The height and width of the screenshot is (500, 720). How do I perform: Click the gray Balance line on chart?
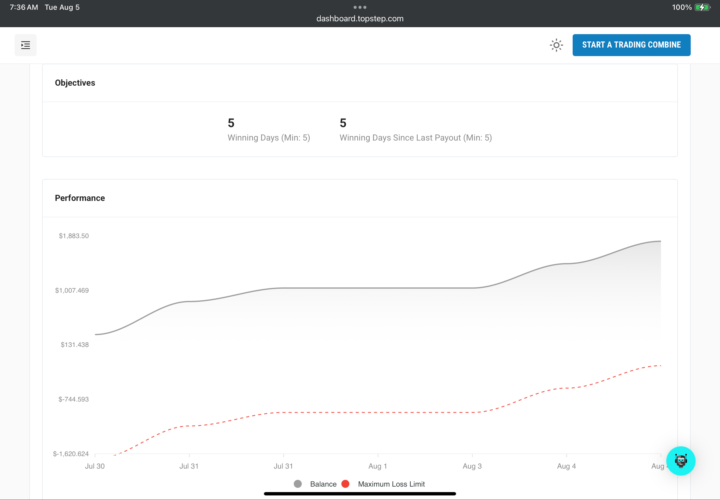380,288
